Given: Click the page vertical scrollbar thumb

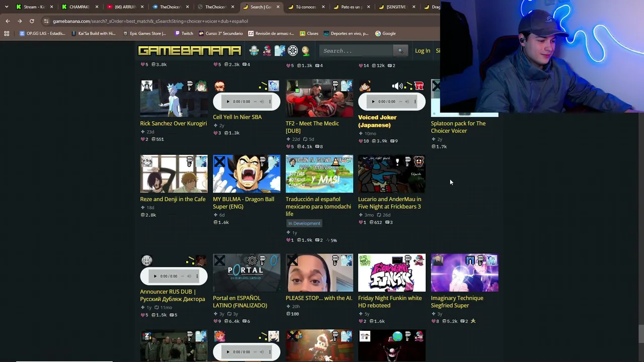Looking at the screenshot, I should pos(640,333).
